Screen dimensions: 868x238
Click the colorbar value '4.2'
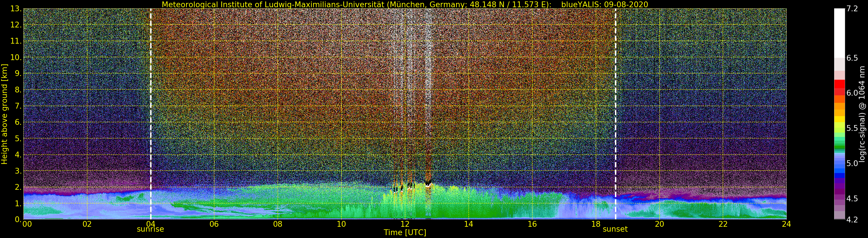coord(852,220)
